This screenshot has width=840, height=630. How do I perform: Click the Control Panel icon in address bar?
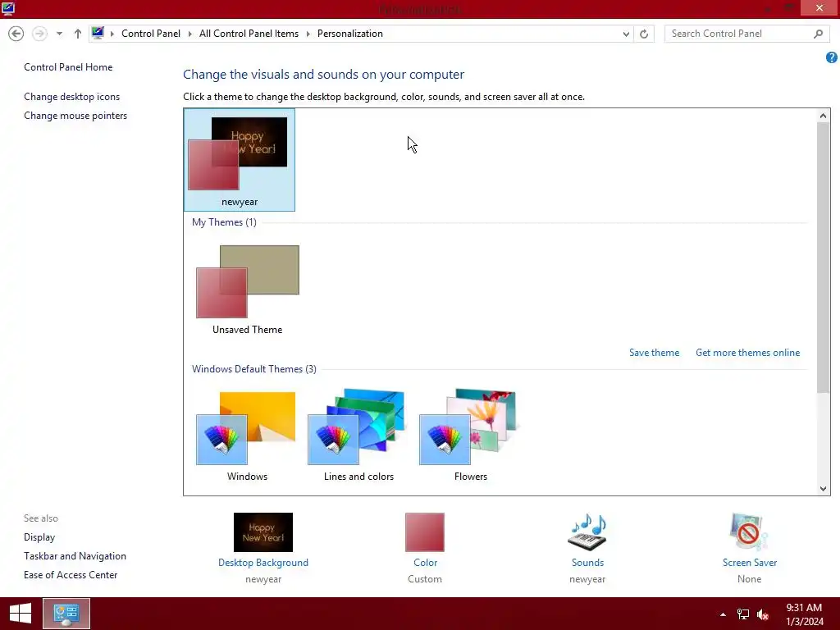pyautogui.click(x=98, y=33)
